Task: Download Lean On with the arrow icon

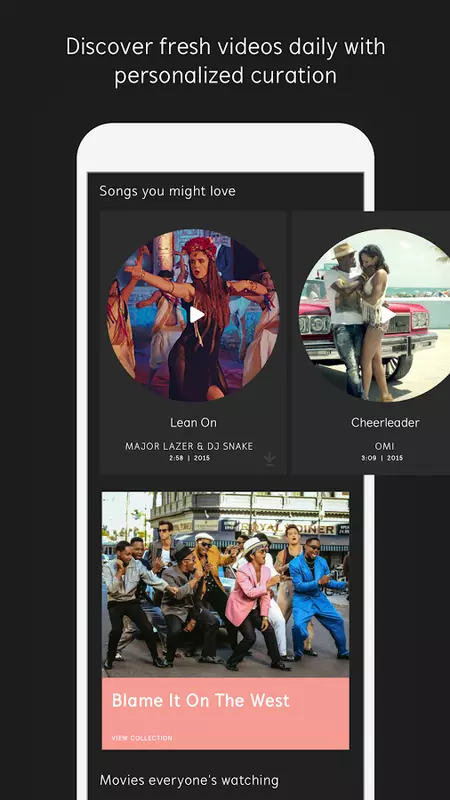Action: 270,459
